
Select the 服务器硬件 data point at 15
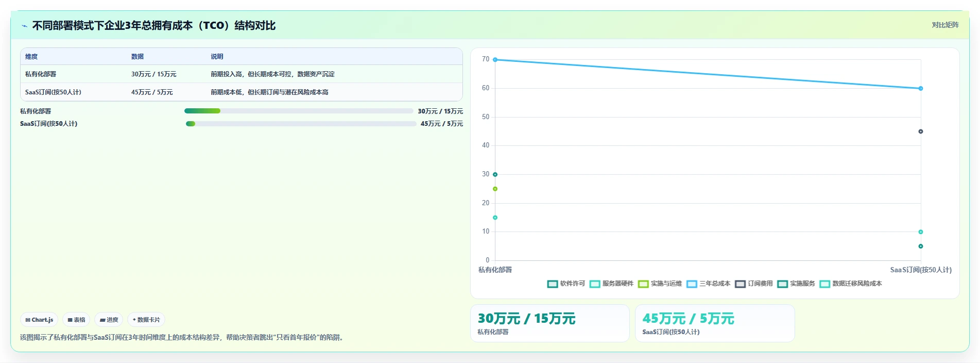495,218
